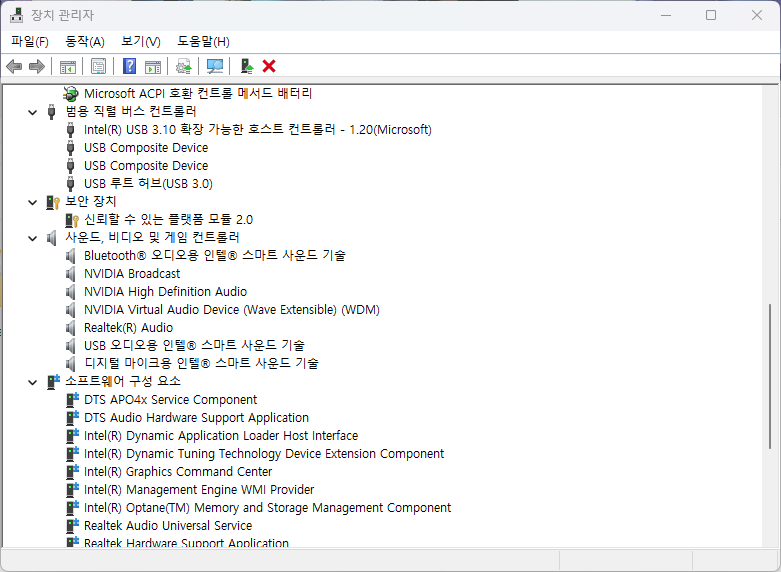Click the Realtek(R) Audio speaker icon
This screenshot has width=781, height=572.
[x=71, y=327]
